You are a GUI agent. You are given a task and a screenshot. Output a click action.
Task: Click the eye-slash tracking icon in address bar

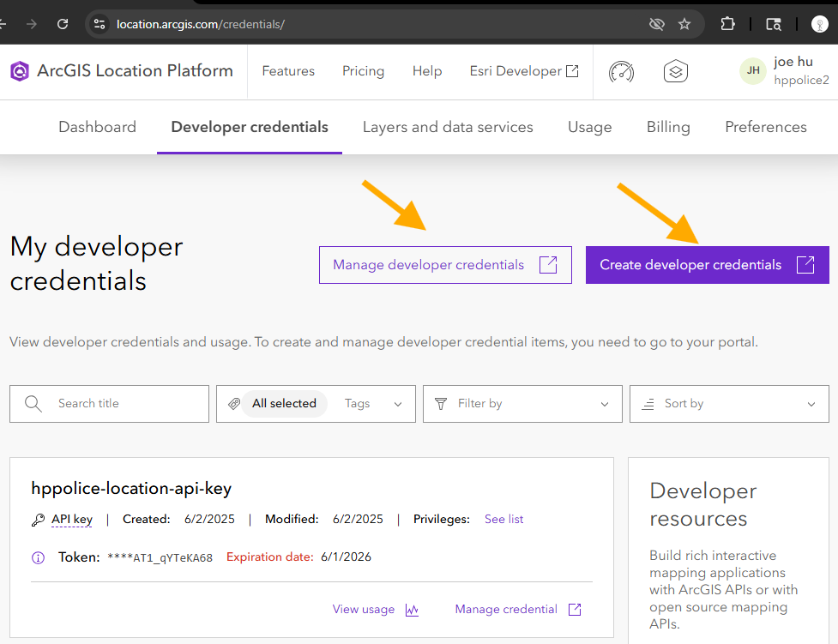click(x=656, y=24)
